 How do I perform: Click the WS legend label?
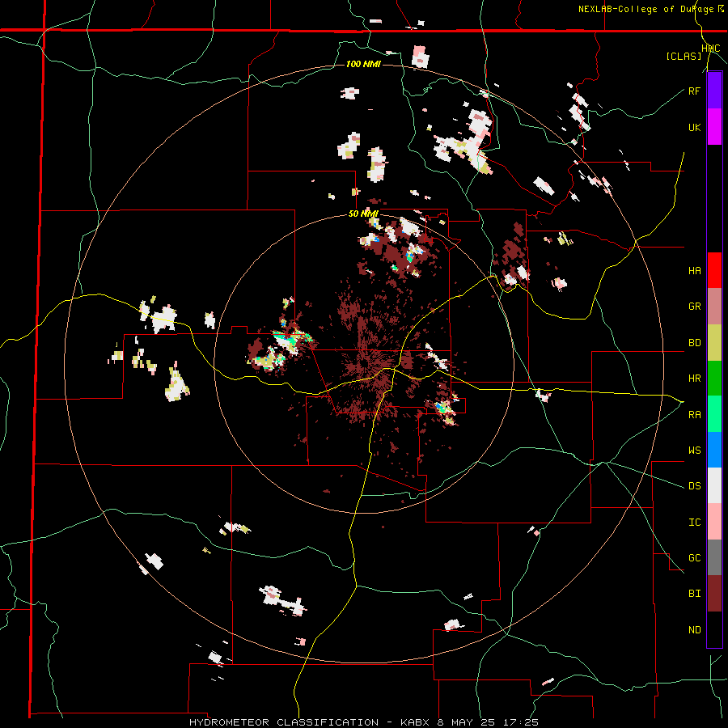(x=694, y=451)
